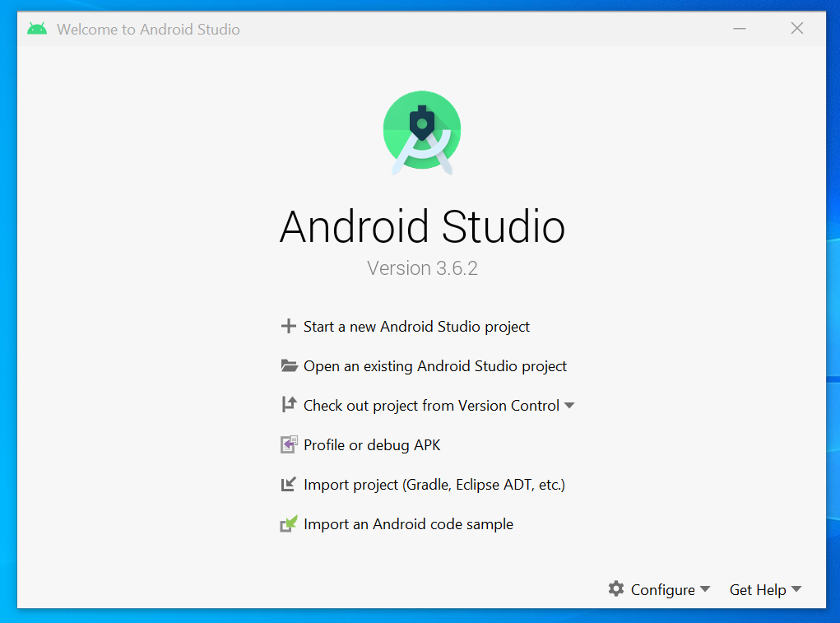The image size is (840, 623).
Task: Minimize the Welcome to Android Studio window
Action: (740, 28)
